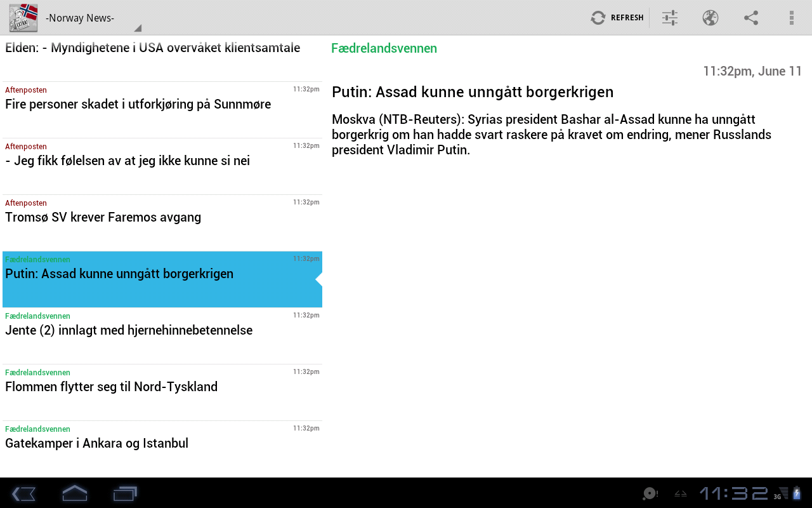812x508 pixels.
Task: Click the '11:32pm, June 11' timestamp
Action: click(x=752, y=71)
